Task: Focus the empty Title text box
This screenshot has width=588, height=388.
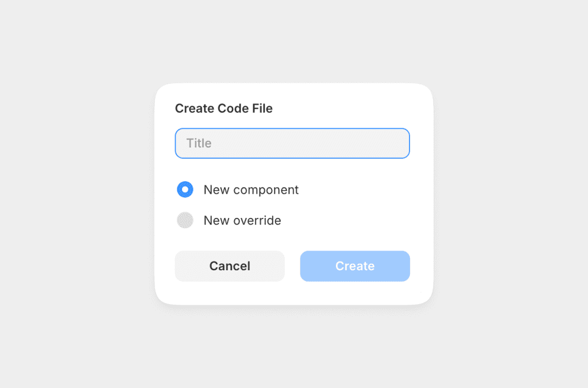Action: [x=292, y=143]
